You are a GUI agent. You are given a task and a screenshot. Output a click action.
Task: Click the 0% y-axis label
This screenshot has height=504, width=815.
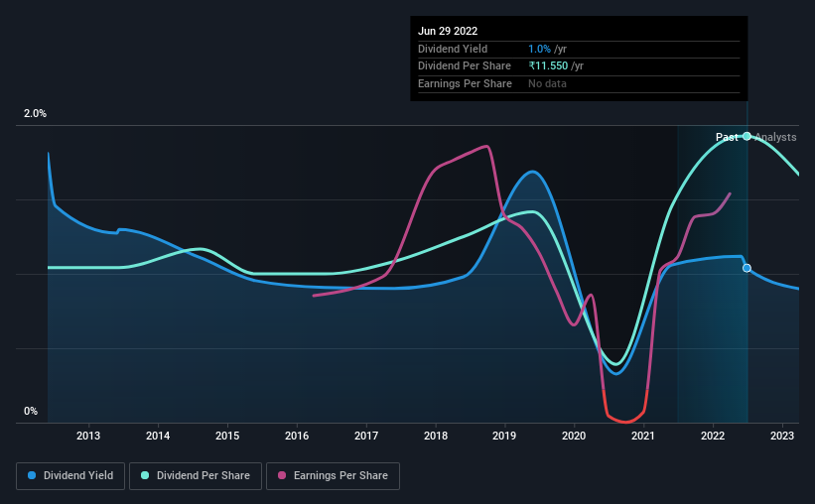click(x=31, y=411)
